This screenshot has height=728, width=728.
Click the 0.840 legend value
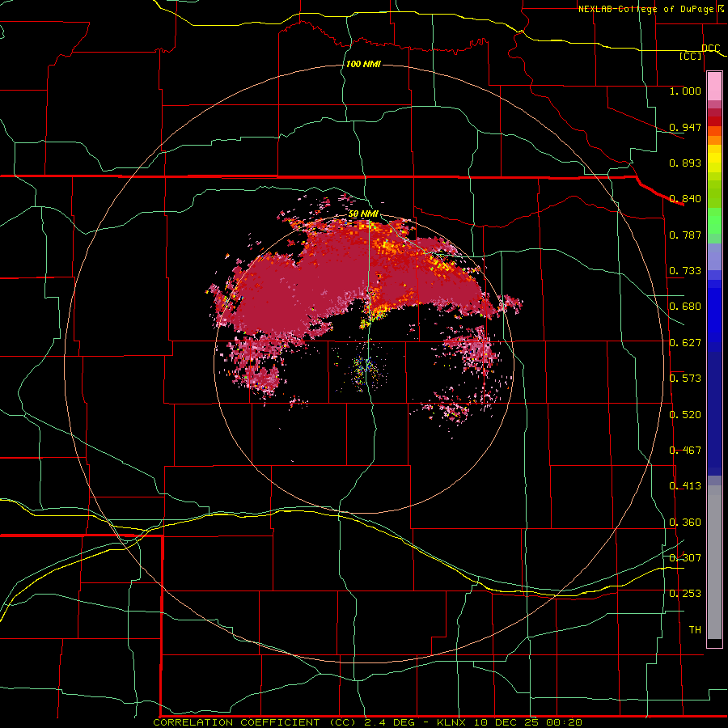point(685,199)
